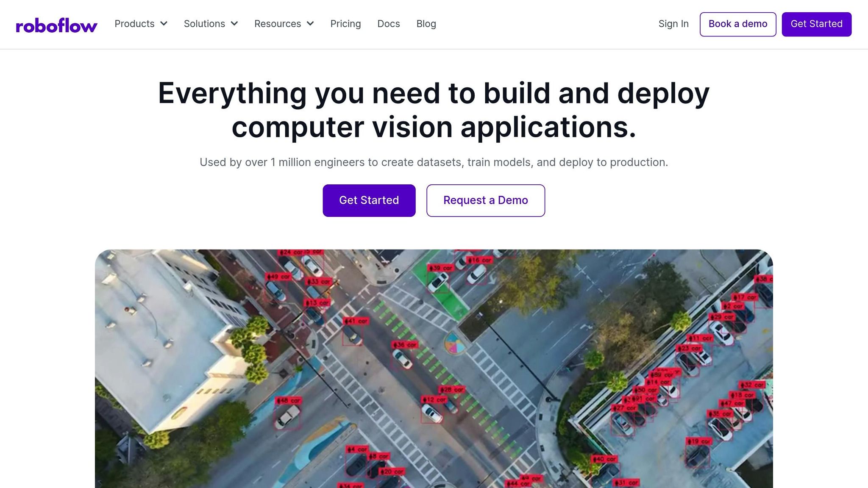The width and height of the screenshot is (868, 488).
Task: Visit the Blog page
Action: (x=426, y=24)
